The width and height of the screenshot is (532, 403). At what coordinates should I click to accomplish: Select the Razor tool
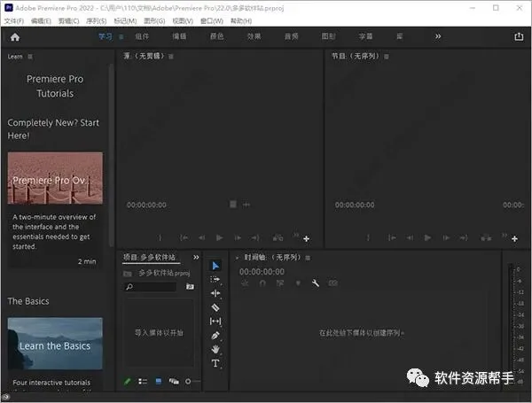coord(215,307)
